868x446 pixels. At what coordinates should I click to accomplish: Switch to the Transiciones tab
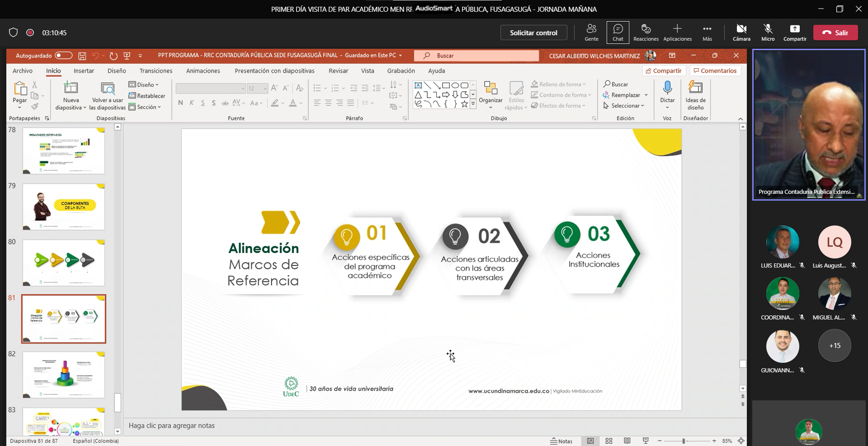tap(156, 71)
